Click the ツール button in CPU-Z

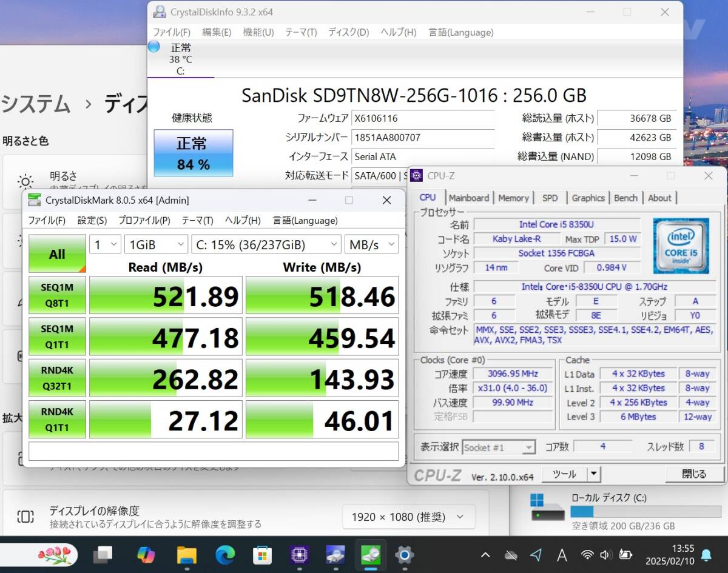(x=565, y=474)
